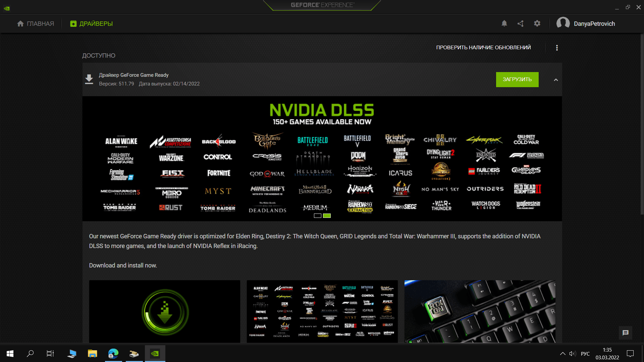Click the Control logo in banner

[x=218, y=157]
